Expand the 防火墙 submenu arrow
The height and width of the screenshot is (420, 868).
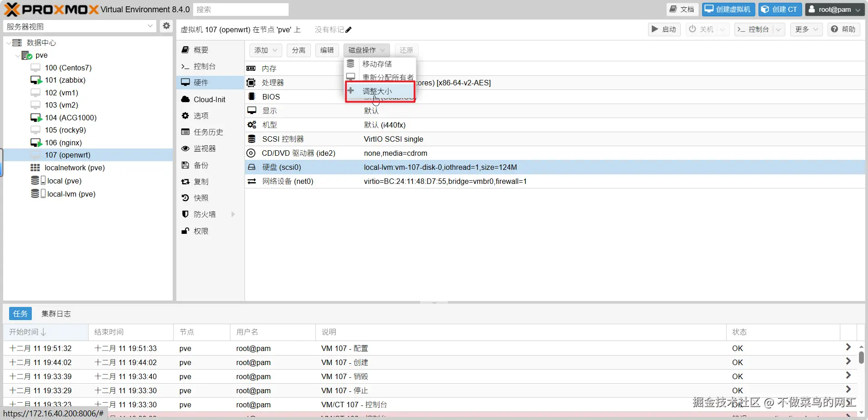pos(233,214)
